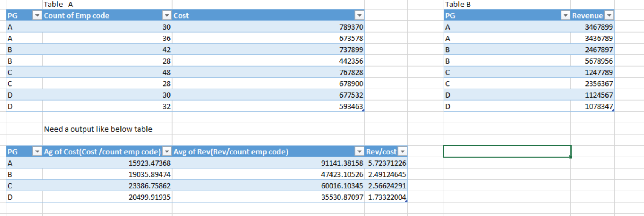Open the Count of Emp code filter dropdown
This screenshot has width=644, height=216.
[x=166, y=16]
